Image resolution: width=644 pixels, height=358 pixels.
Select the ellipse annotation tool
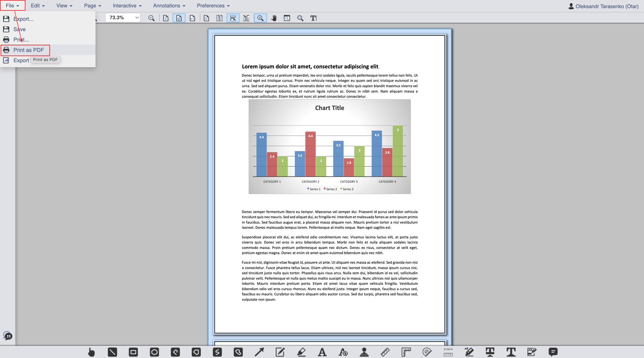point(154,352)
